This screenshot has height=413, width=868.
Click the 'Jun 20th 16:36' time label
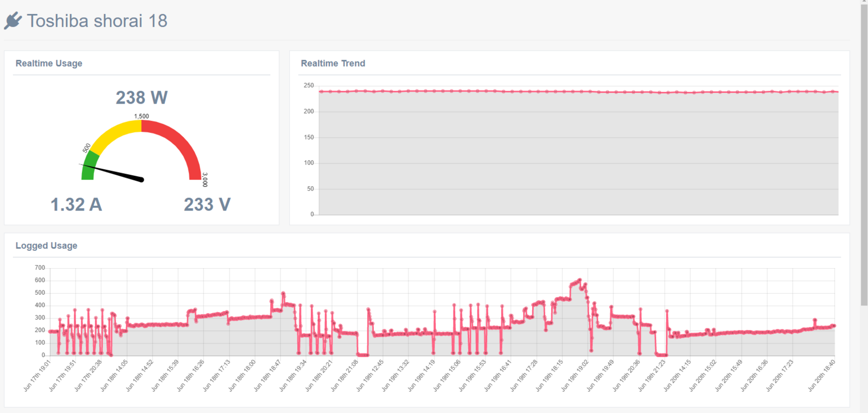click(x=755, y=375)
